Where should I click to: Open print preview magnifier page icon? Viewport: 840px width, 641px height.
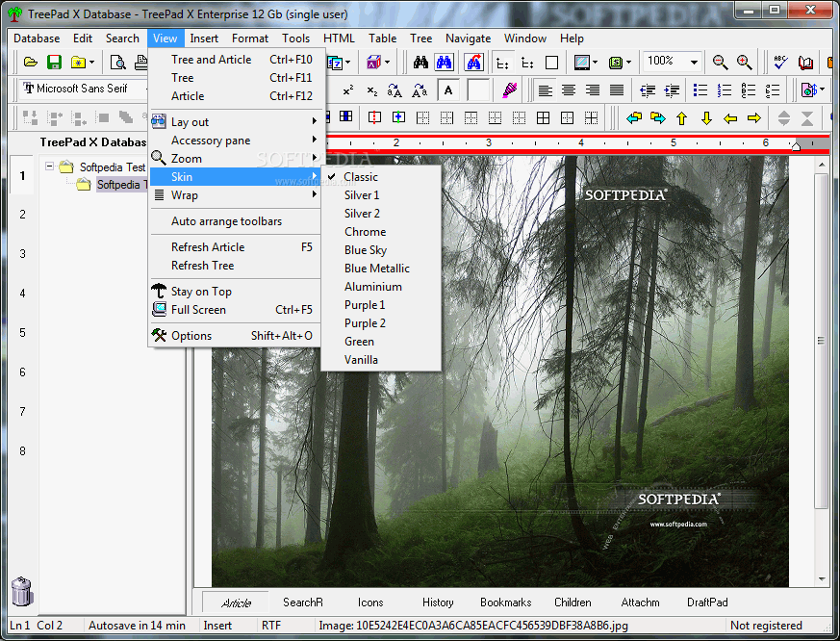(x=117, y=63)
